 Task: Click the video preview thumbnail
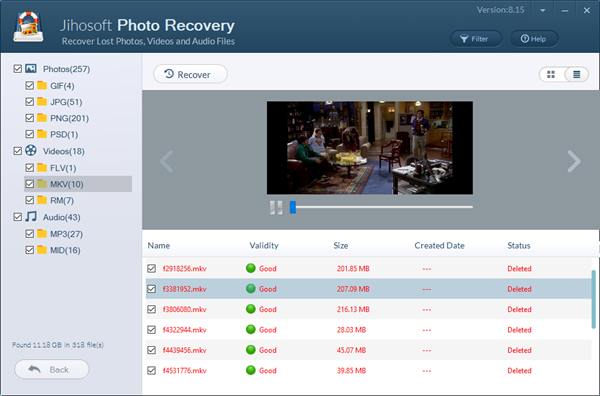[x=370, y=148]
